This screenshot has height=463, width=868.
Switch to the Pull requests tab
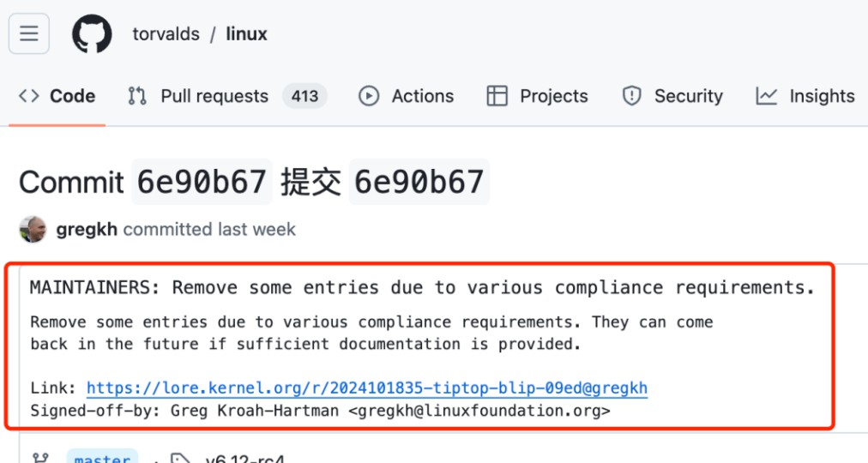click(214, 96)
